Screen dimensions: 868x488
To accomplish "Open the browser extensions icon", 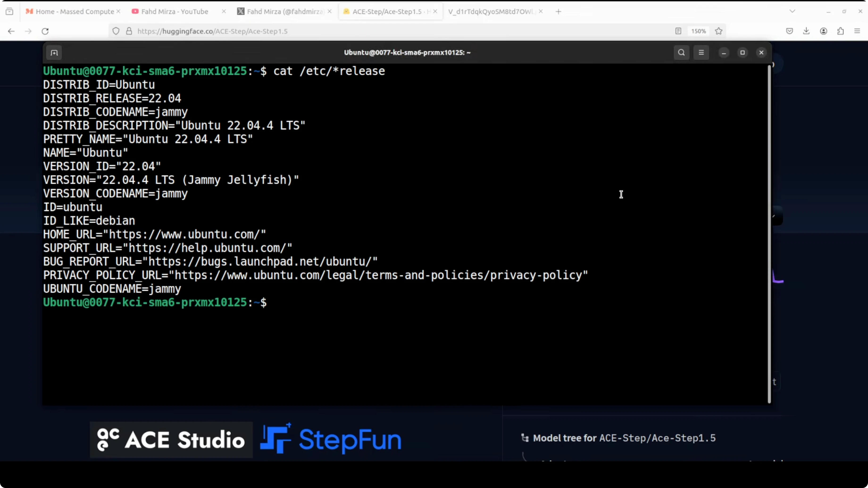I will [840, 31].
